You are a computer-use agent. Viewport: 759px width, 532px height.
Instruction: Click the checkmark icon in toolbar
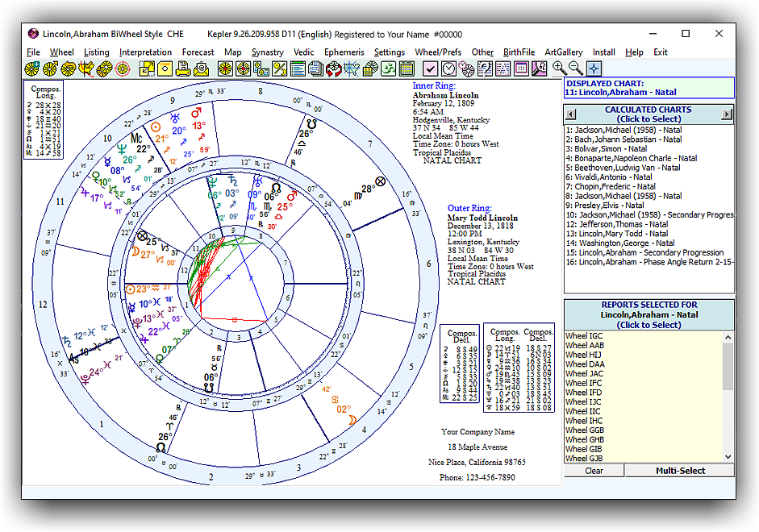coord(430,69)
